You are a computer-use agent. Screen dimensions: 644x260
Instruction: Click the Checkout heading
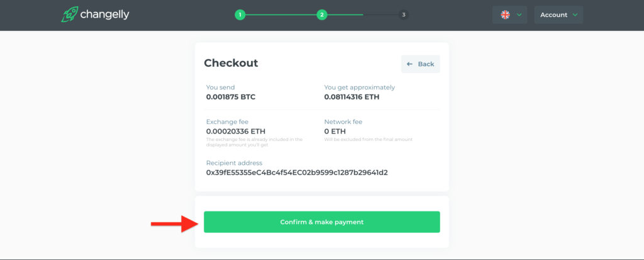tap(231, 63)
